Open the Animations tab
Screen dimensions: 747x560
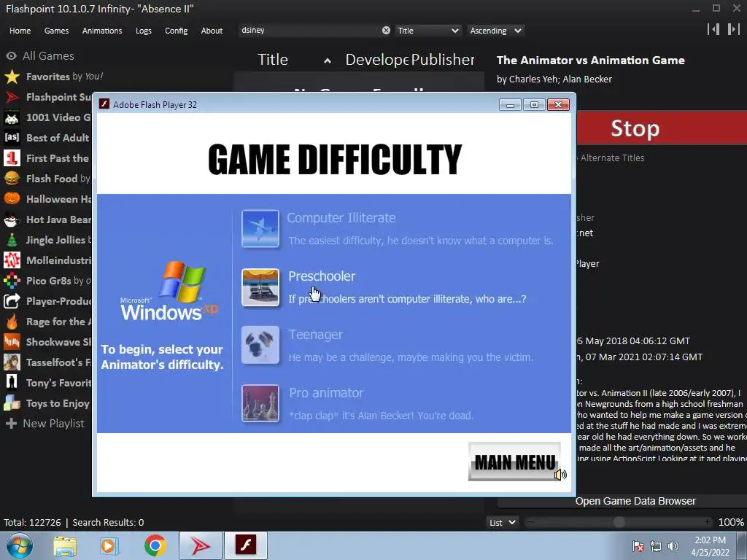point(102,31)
